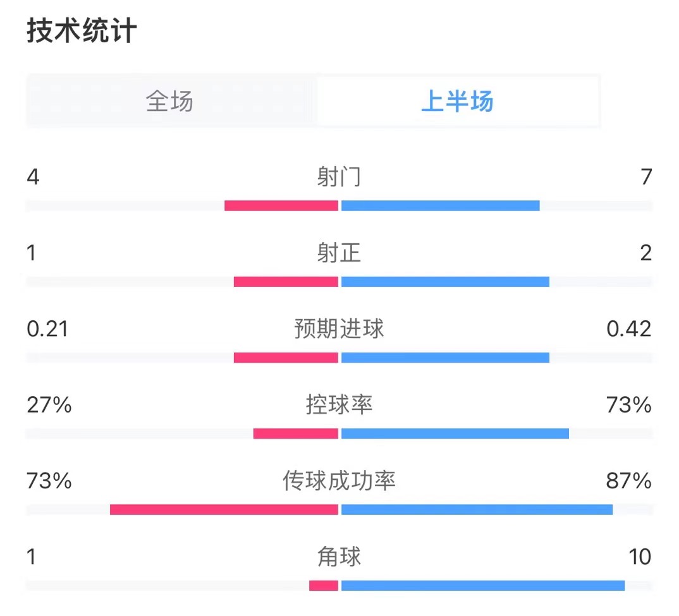Click the 0.42 expected goals value
679x616 pixels.
[628, 329]
